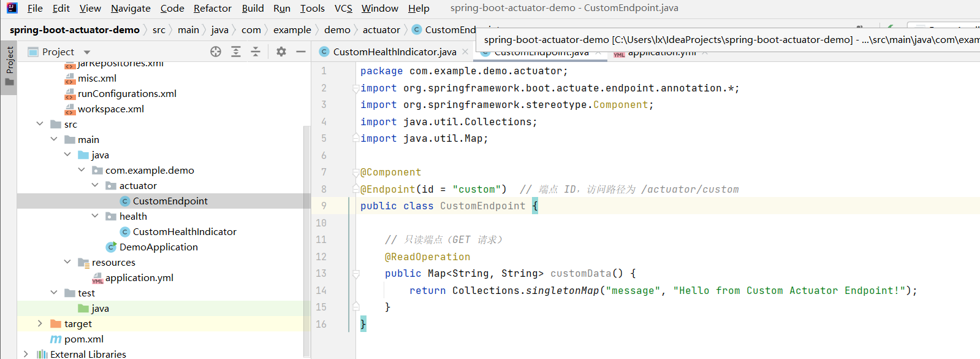Click singletonMap in the return statement
980x359 pixels.
562,290
